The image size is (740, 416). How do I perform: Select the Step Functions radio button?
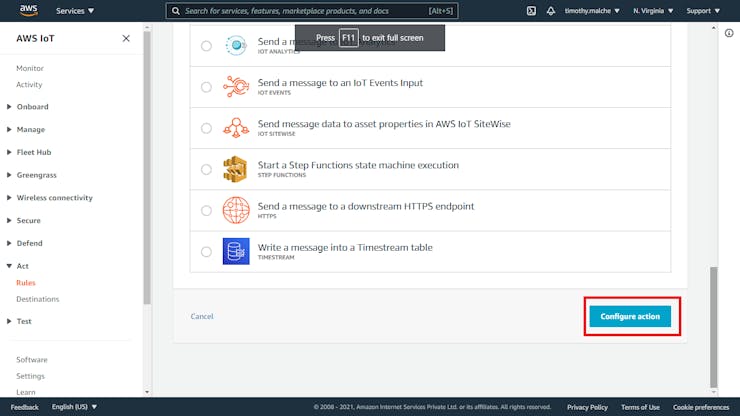[206, 169]
